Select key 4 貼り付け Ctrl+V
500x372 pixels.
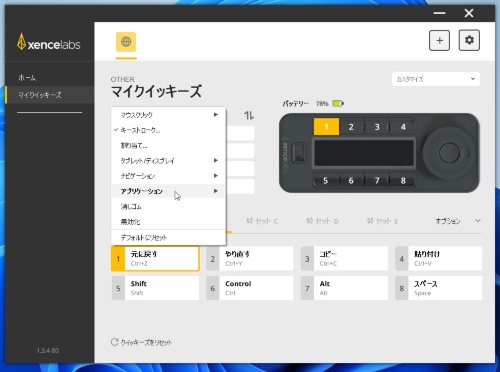point(439,259)
